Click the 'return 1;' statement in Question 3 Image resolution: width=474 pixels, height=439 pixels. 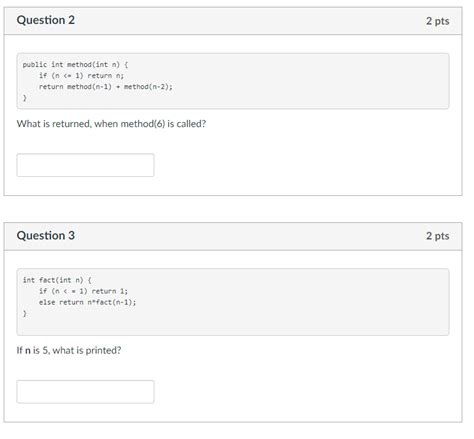110,291
